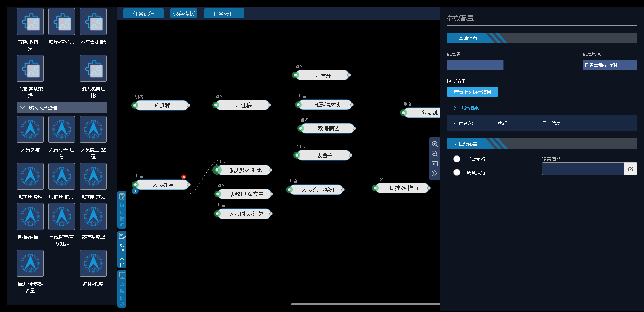Reset the canvas to actual size
This screenshot has height=312, width=644.
(x=435, y=164)
